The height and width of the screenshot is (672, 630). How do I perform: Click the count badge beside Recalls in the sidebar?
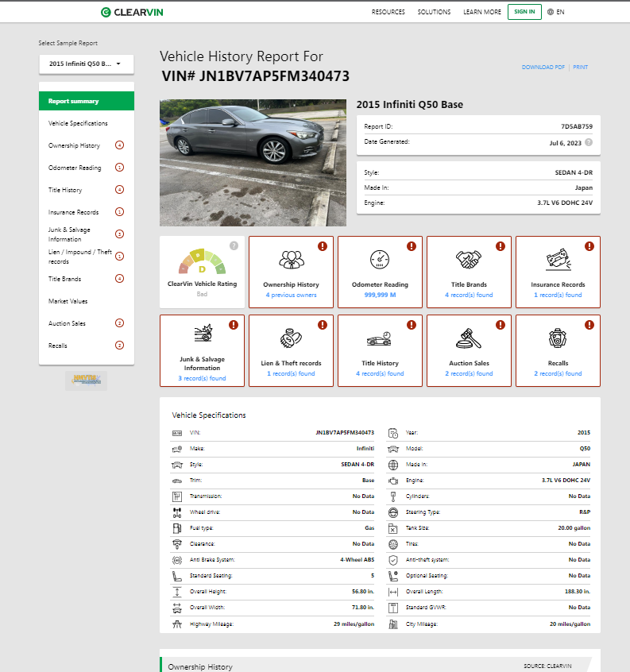click(120, 346)
